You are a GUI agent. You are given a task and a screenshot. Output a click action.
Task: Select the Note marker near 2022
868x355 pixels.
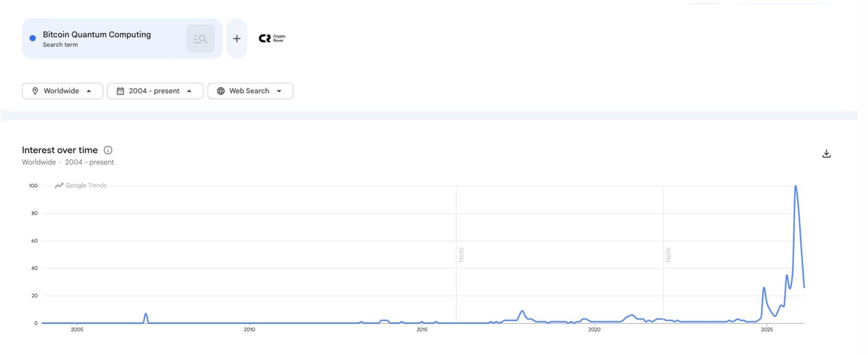(668, 255)
